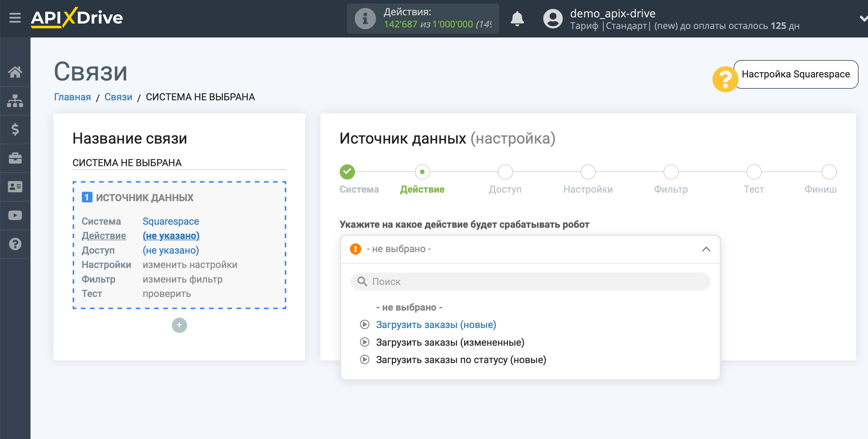Add a new block with plus button
Screen dimensions: 868x439
pos(179,325)
